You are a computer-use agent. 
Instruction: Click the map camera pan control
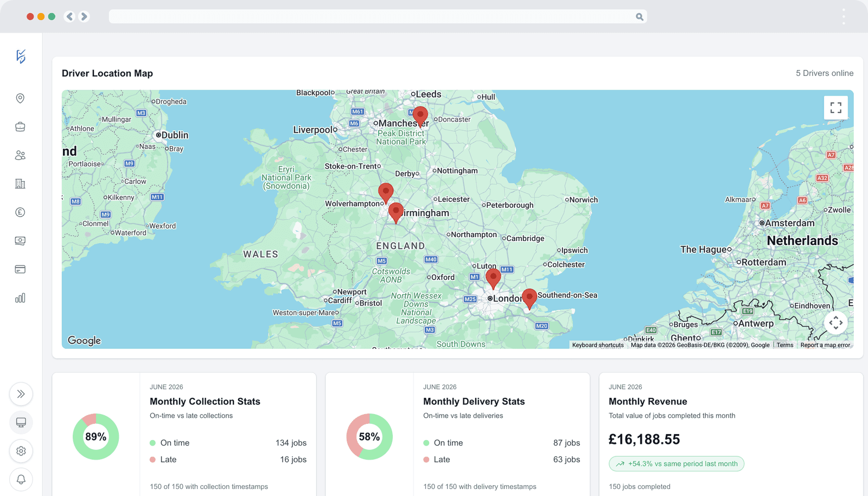click(836, 323)
